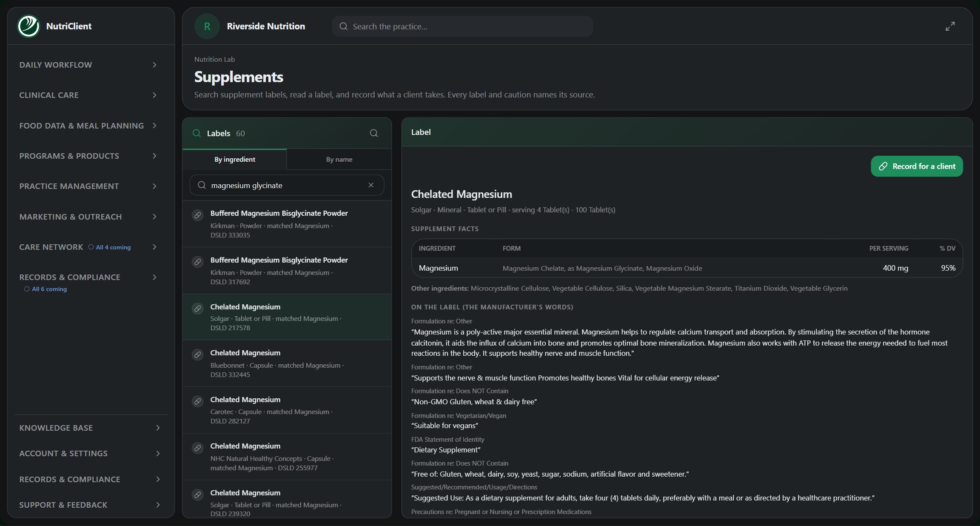Viewport: 980px width, 526px height.
Task: Expand the Daily Workflow section
Action: [x=88, y=65]
